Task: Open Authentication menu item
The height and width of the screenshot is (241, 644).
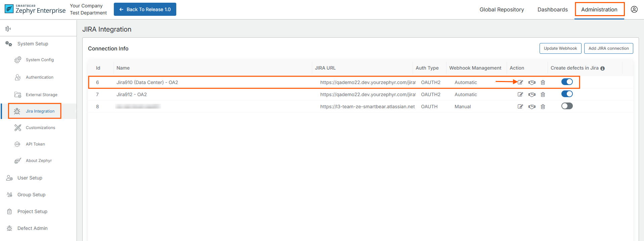Action: 40,77
